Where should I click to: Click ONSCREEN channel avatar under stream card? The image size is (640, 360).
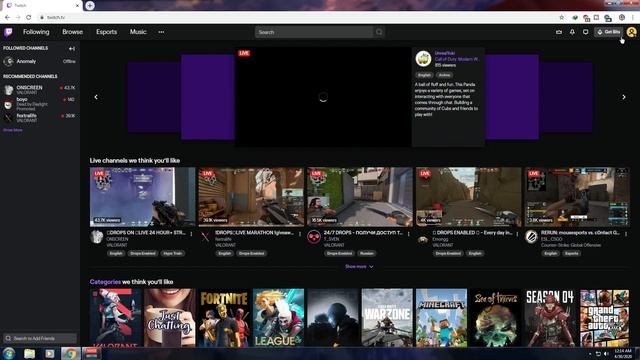(97, 237)
